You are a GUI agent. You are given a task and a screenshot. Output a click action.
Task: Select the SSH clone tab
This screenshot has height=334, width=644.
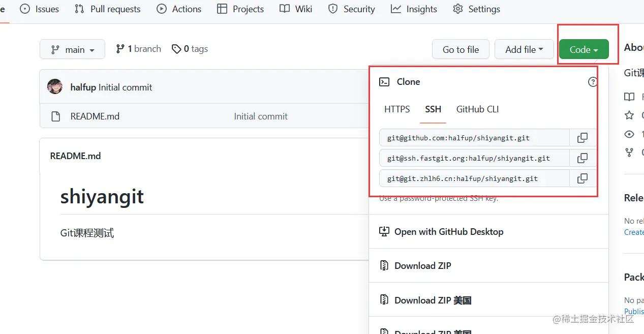click(x=433, y=109)
